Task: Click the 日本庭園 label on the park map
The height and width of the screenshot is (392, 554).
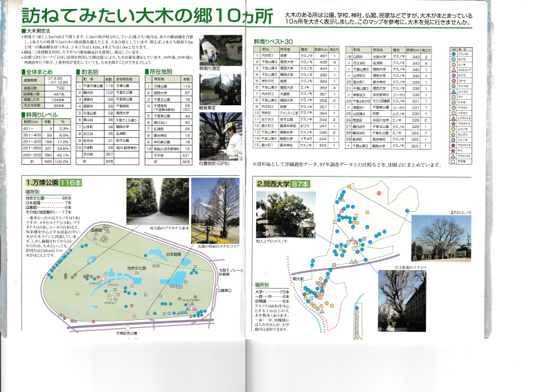Action: (x=174, y=254)
